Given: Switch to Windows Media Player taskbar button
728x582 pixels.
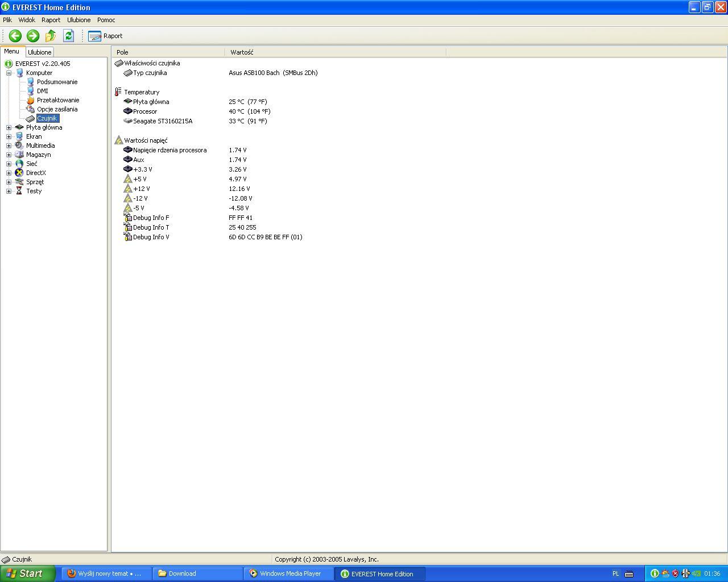Looking at the screenshot, I should 288,573.
